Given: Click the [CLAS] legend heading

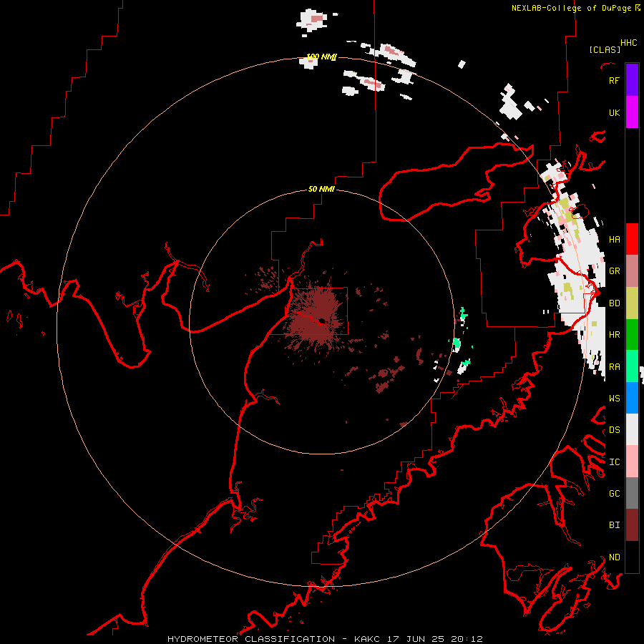Looking at the screenshot, I should tap(605, 49).
